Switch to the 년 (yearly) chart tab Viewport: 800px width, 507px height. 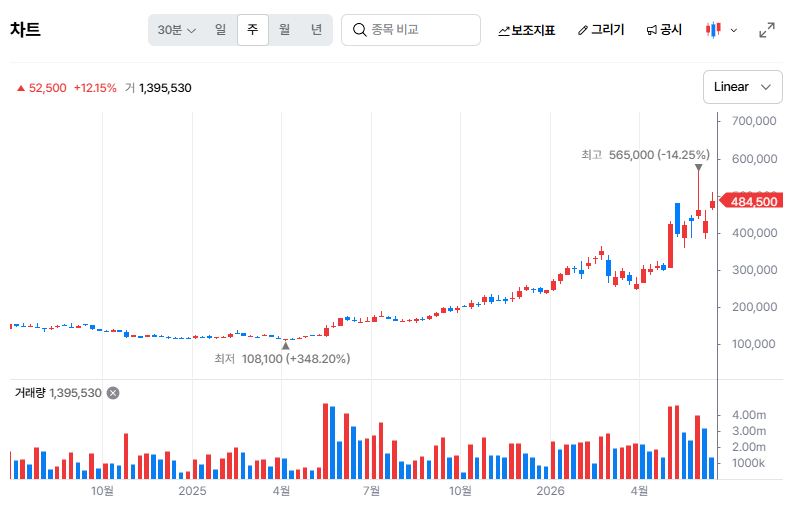pos(316,30)
